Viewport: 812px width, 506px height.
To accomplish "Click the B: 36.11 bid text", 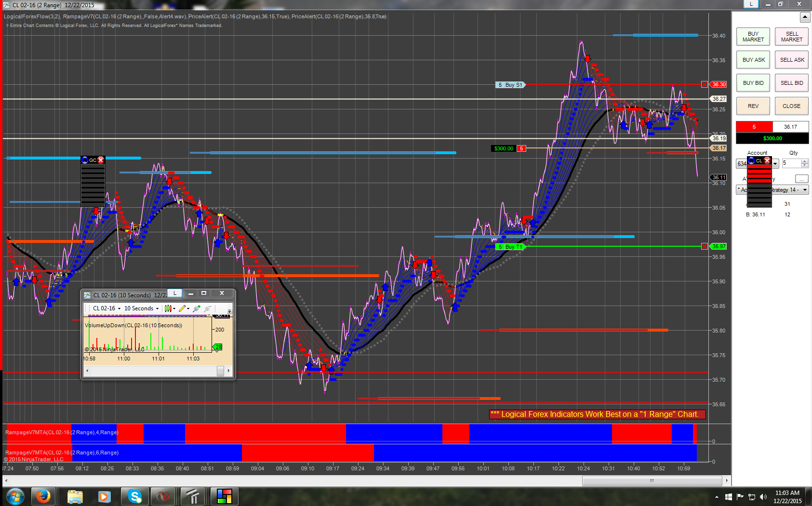I will tap(756, 214).
